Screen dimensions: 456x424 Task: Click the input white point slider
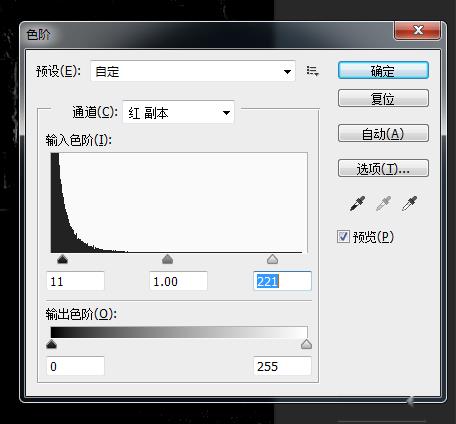click(x=273, y=259)
